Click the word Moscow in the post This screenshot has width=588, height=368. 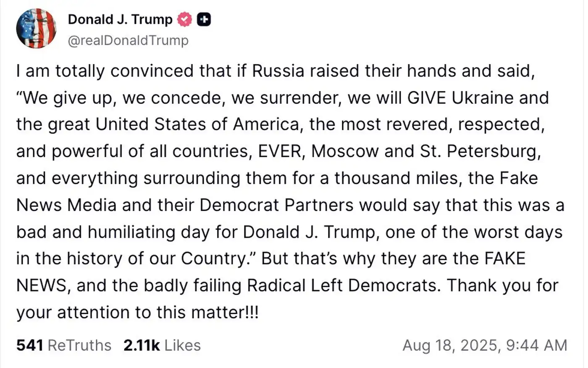tap(345, 151)
